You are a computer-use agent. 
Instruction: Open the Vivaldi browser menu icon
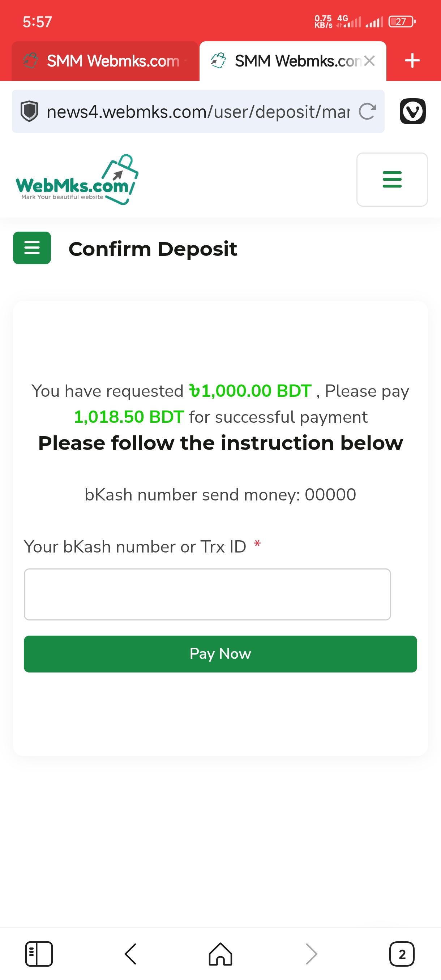[412, 111]
